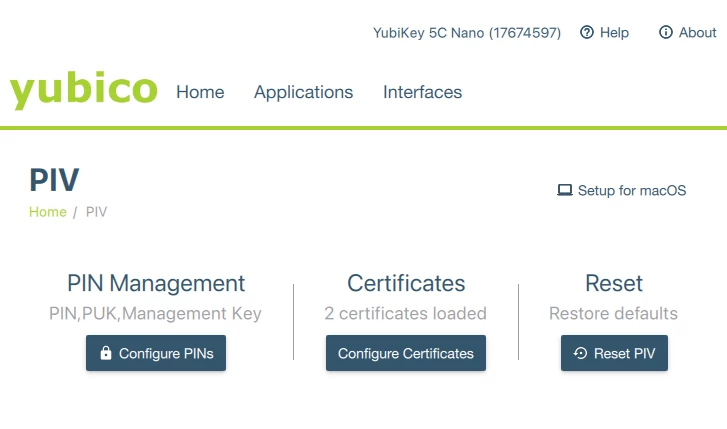Screen dimensions: 727x429
Task: Click the Configure PINs button label
Action: pos(166,353)
